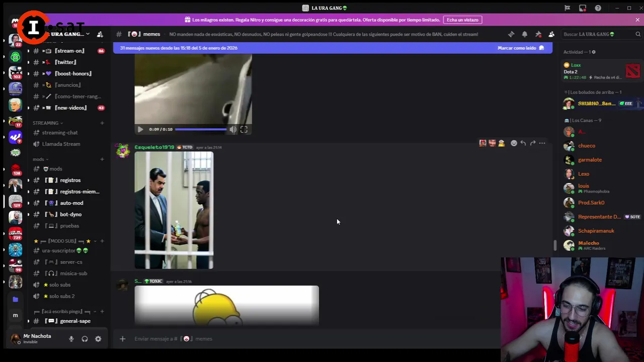This screenshot has width=644, height=362.
Task: Toggle headphones deafen
Action: [85, 339]
